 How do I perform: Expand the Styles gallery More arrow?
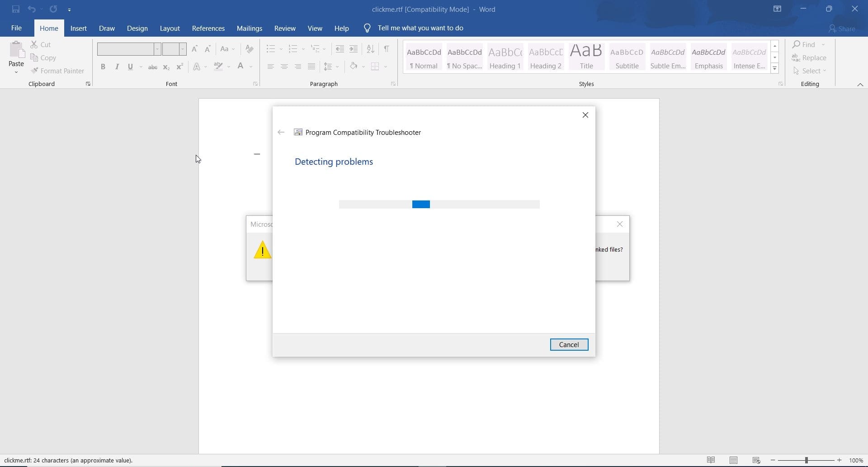pyautogui.click(x=775, y=68)
